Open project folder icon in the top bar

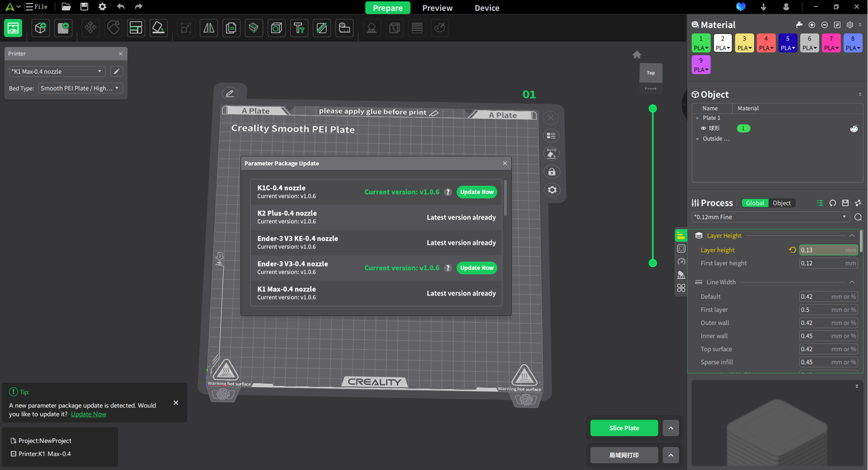(66, 7)
